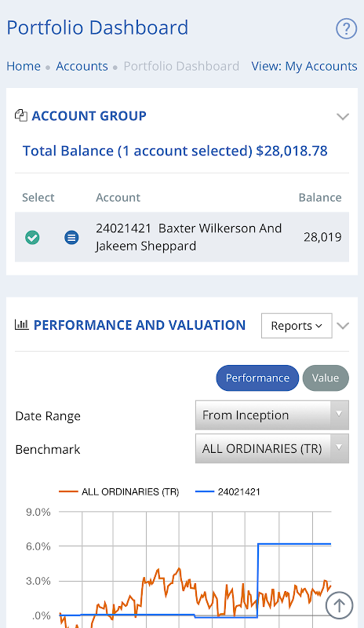Open the account menu list icon
This screenshot has width=364, height=628.
pos(71,238)
